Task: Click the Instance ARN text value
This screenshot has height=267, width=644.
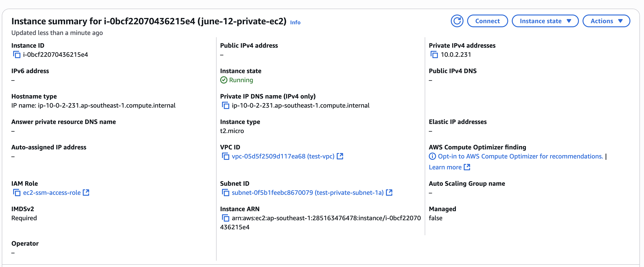Action: (x=320, y=222)
